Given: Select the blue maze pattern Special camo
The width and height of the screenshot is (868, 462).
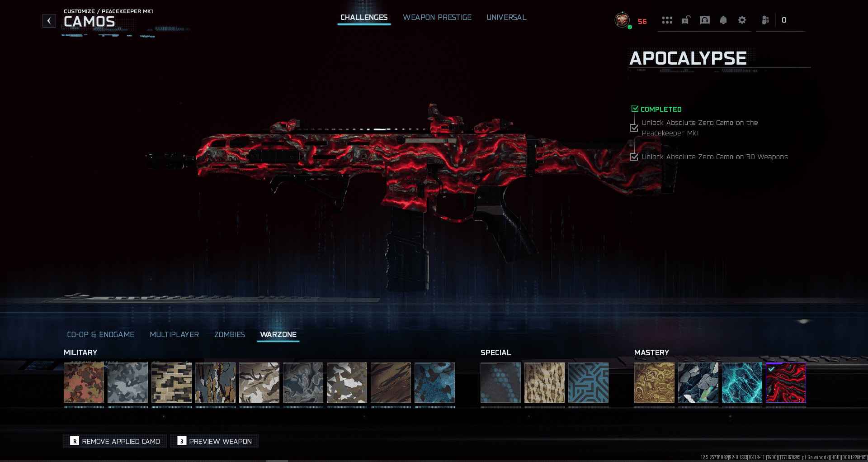Looking at the screenshot, I should pyautogui.click(x=588, y=383).
